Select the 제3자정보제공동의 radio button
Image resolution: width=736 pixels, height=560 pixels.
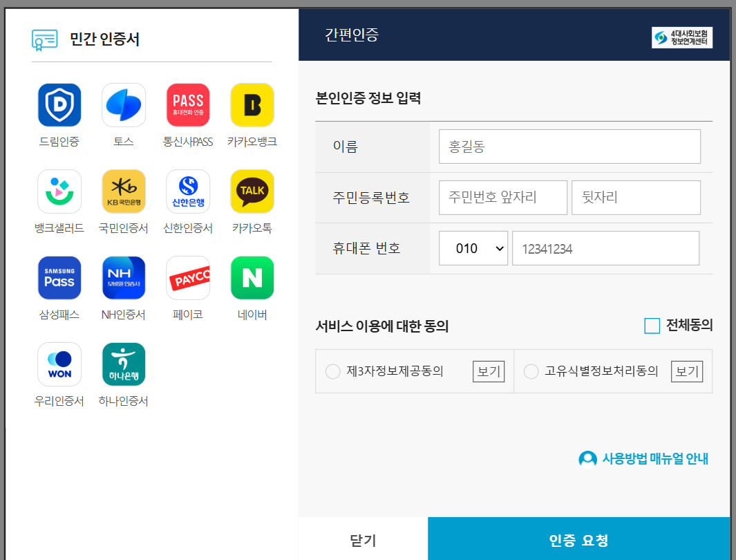point(333,372)
